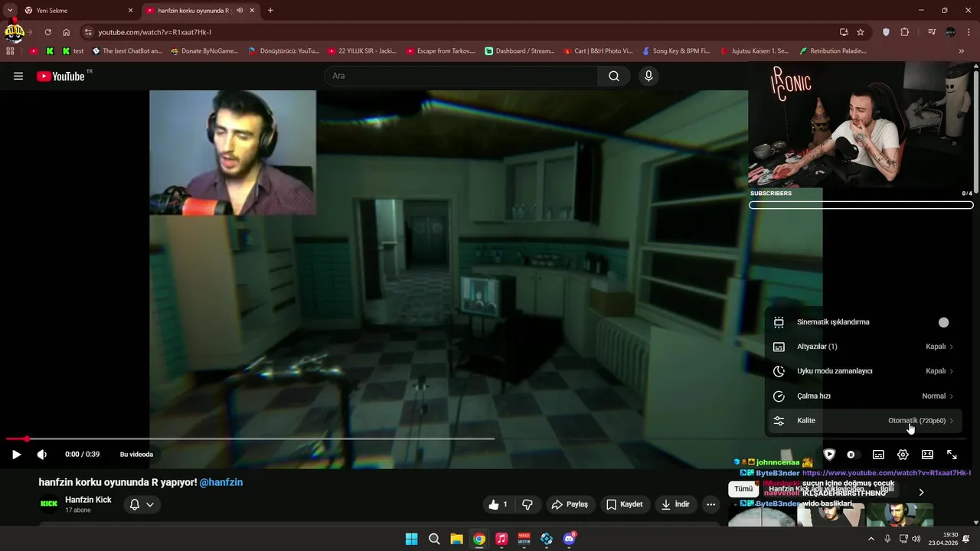Open the Chrome extensions puzzle icon
The height and width of the screenshot is (551, 980).
coord(905,32)
